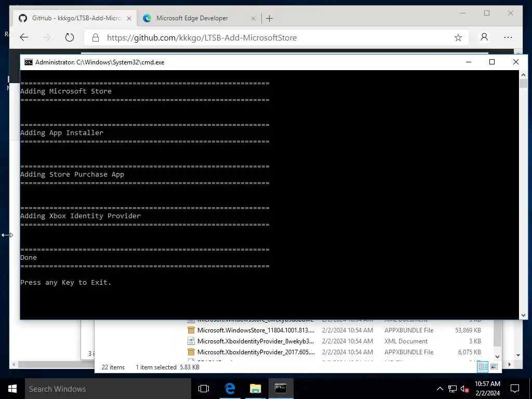The height and width of the screenshot is (399, 532).
Task: Click 53,869 KB size cell
Action: [x=468, y=330]
